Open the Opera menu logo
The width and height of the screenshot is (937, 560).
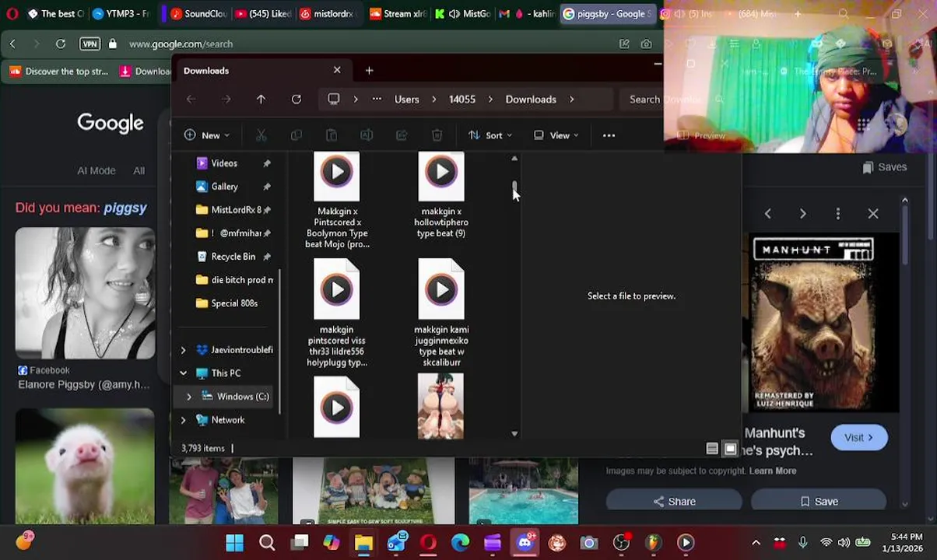12,13
